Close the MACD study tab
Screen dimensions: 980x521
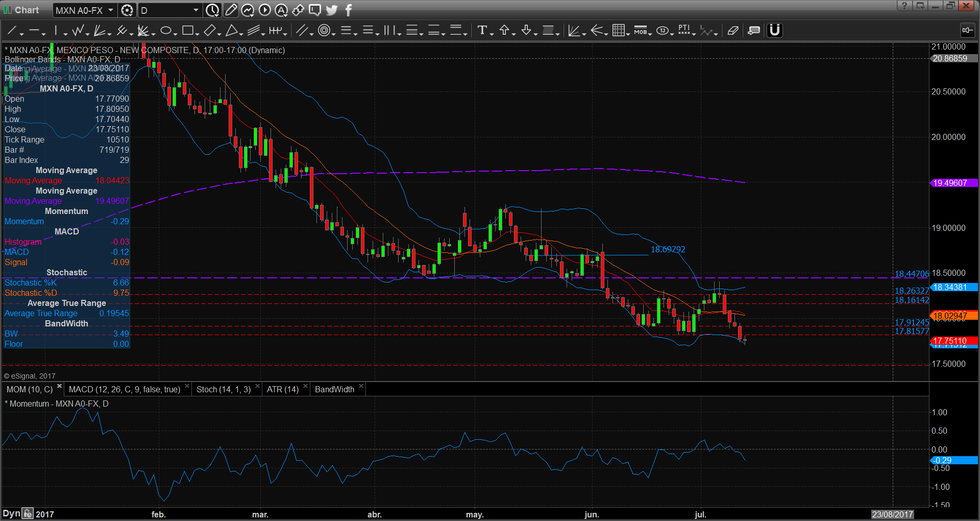pyautogui.click(x=187, y=386)
